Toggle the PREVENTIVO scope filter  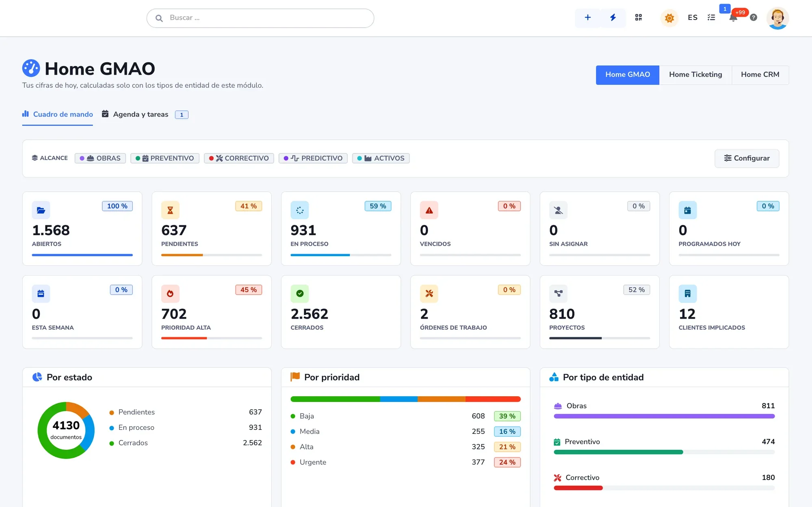tap(165, 158)
